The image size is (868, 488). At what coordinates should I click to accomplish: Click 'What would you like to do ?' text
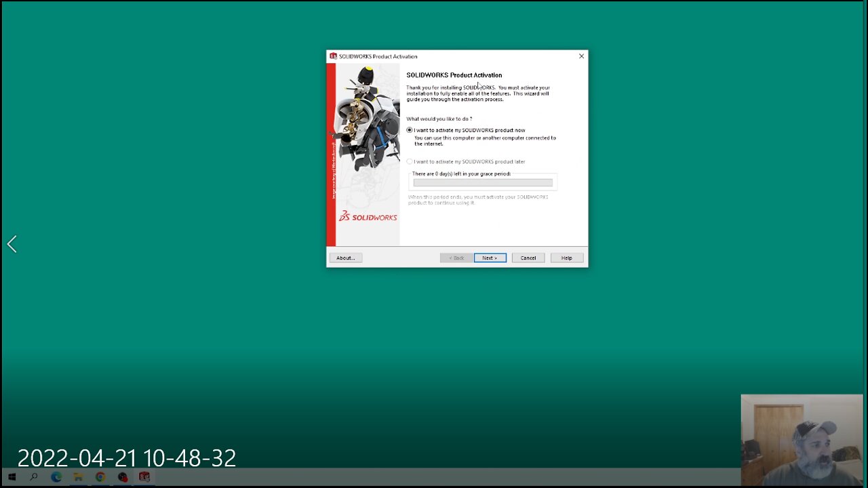point(439,119)
